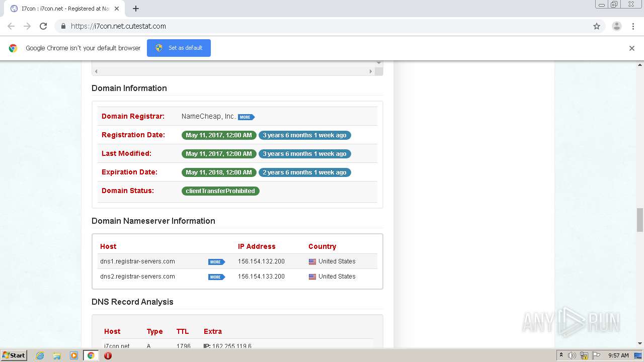Open the volume speaker tray icon
Screen dimensions: 644x362
[572, 355]
